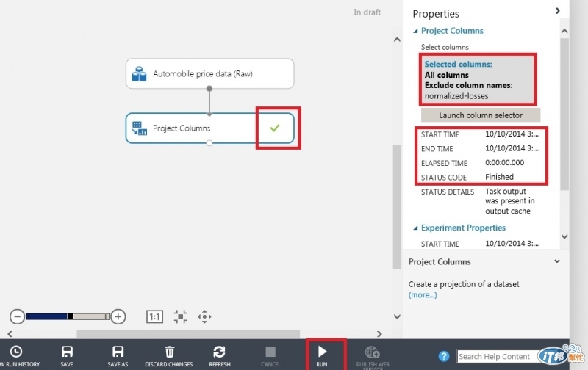Screen dimensions: 588x370
Task: Click the Project Columns output port
Action: (x=209, y=143)
